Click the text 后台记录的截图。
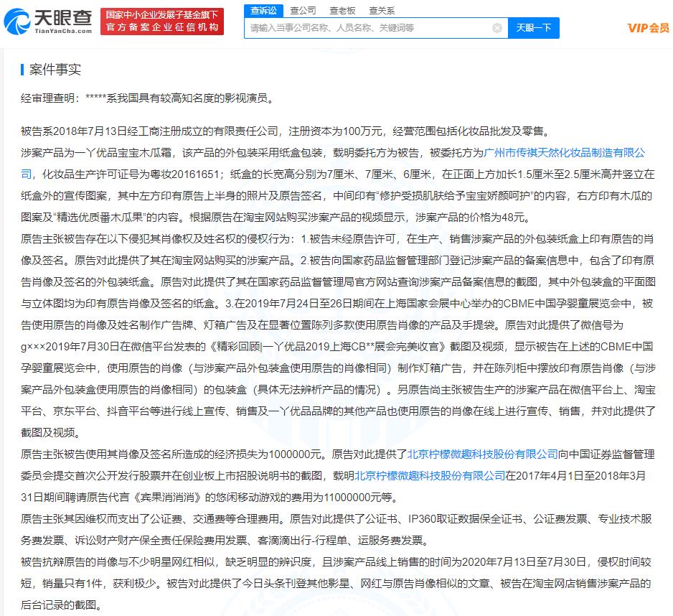673x616 pixels. [x=62, y=605]
